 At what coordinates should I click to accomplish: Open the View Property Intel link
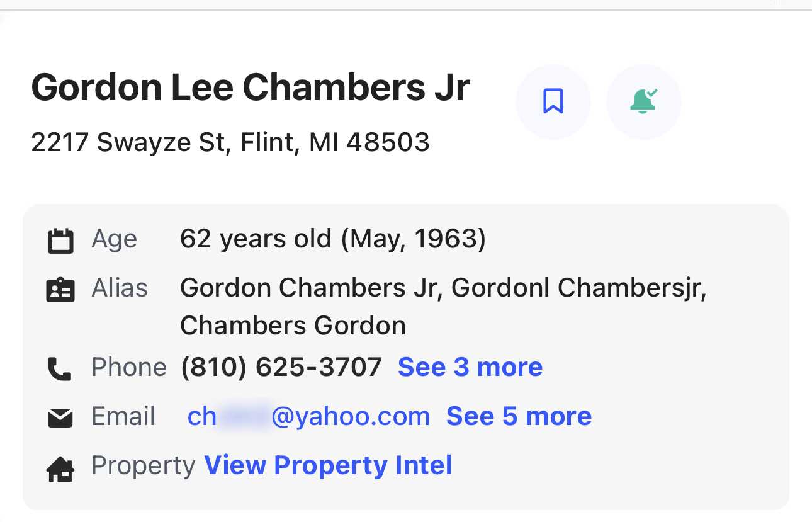point(328,465)
